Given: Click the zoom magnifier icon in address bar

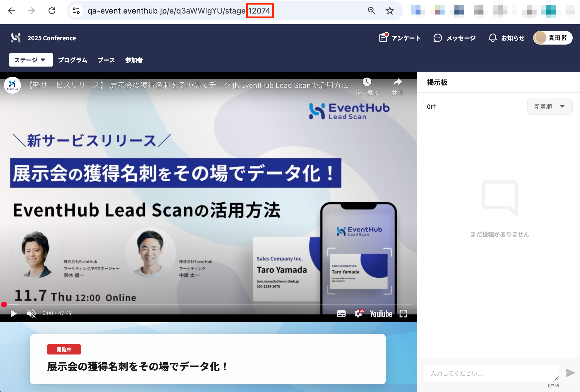Looking at the screenshot, I should click(x=372, y=11).
